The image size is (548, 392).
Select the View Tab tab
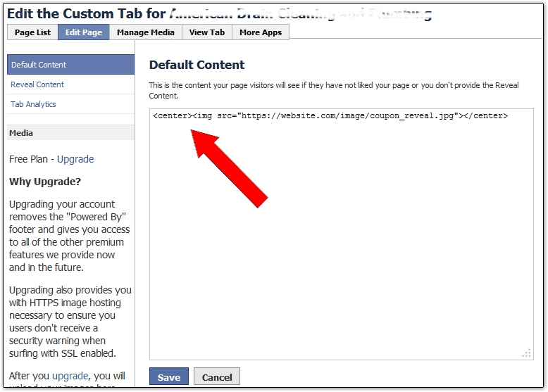click(207, 32)
